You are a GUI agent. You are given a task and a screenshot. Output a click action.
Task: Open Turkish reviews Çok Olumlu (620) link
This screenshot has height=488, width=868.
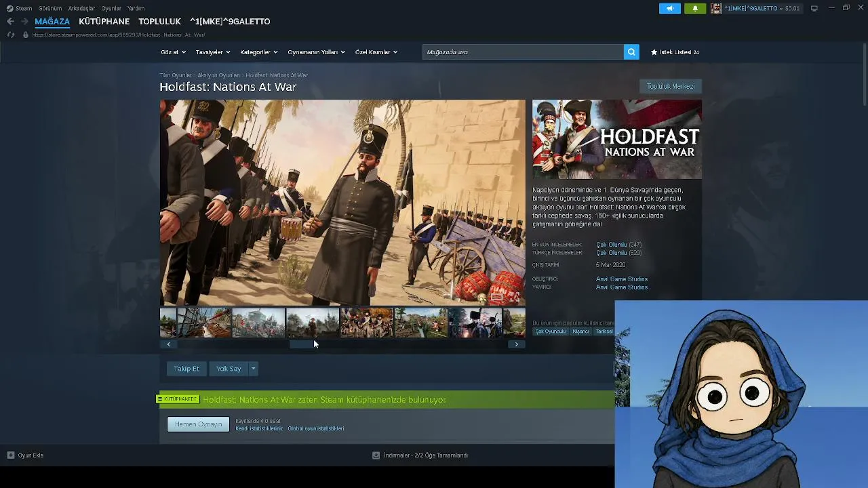[618, 253]
